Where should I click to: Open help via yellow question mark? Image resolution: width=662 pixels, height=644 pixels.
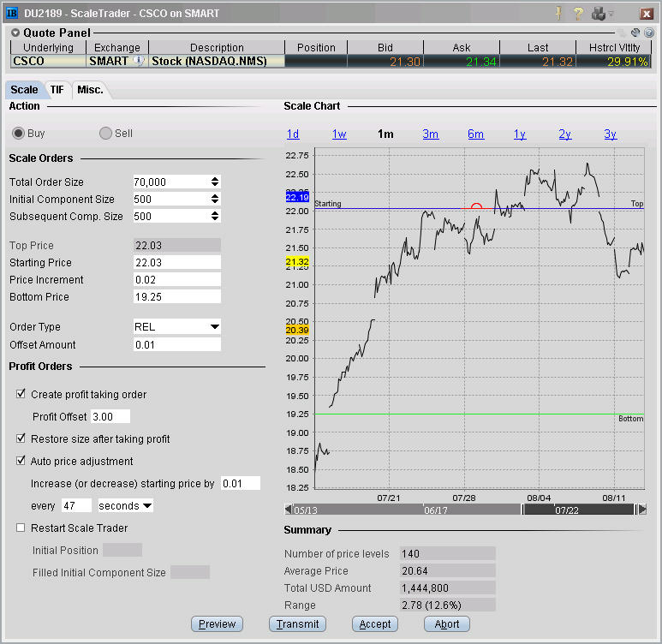[578, 14]
